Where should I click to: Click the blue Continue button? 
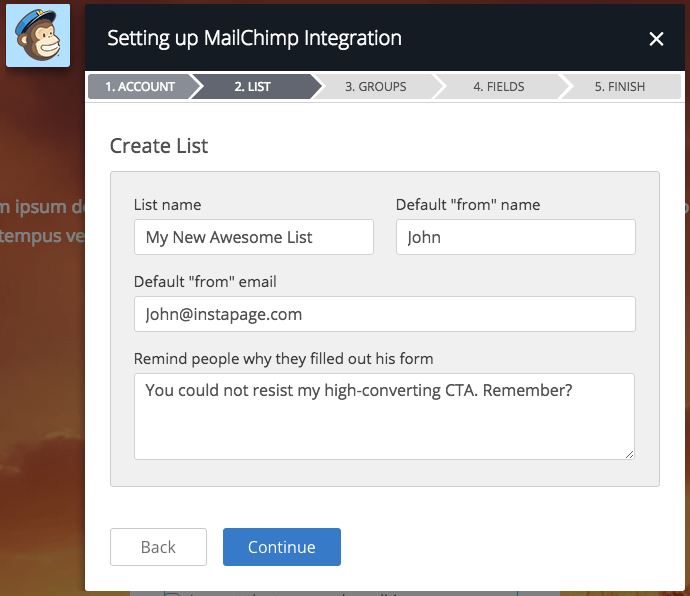point(282,547)
